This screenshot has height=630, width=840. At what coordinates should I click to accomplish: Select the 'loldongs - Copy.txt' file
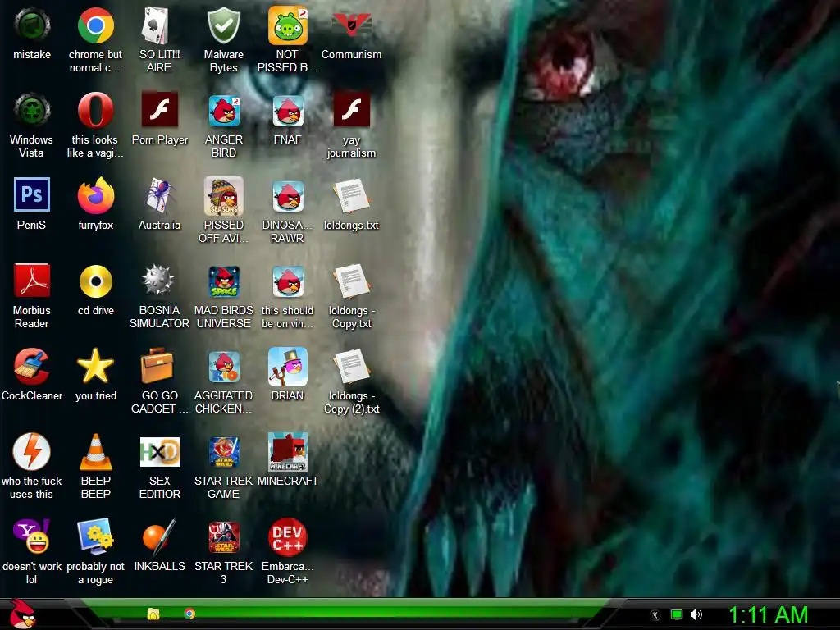tap(351, 281)
